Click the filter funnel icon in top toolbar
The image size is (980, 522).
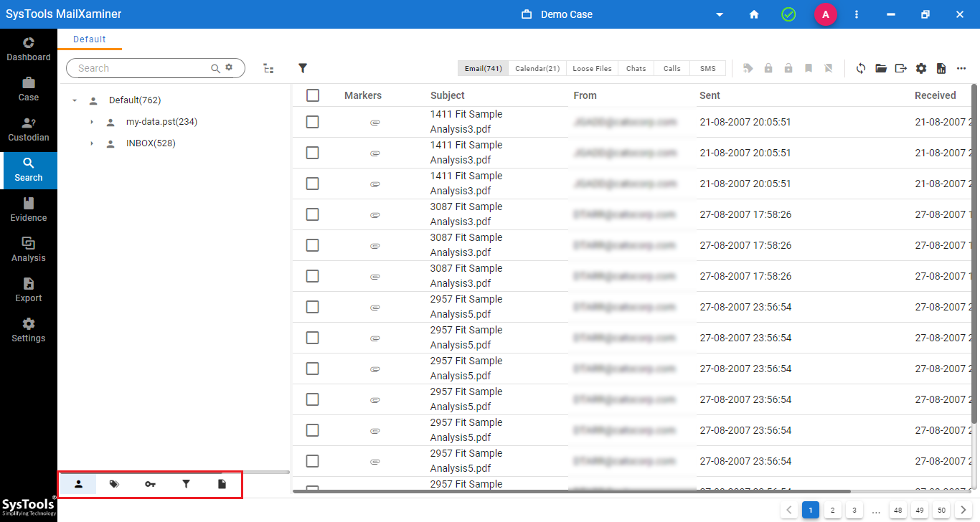[303, 68]
